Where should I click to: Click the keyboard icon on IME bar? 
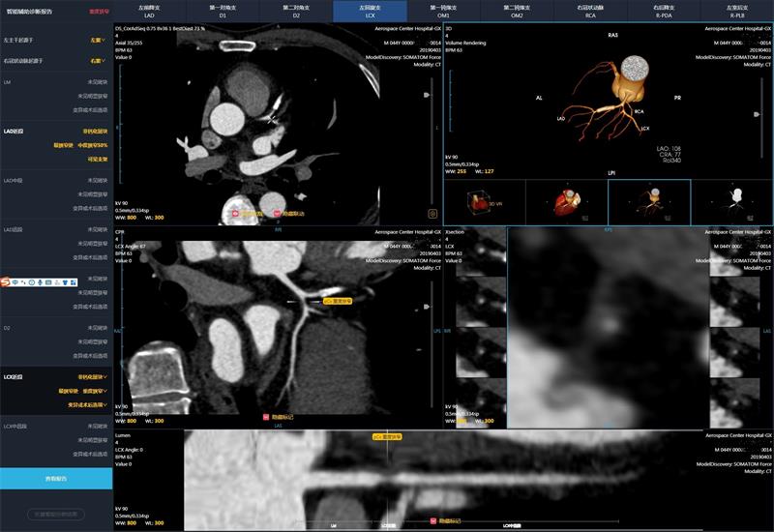[x=48, y=282]
